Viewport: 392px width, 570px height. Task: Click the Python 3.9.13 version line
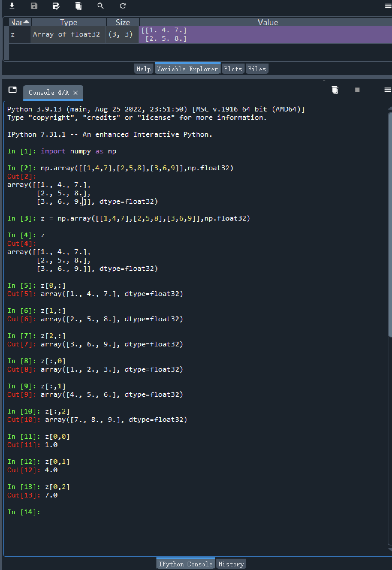pos(156,109)
